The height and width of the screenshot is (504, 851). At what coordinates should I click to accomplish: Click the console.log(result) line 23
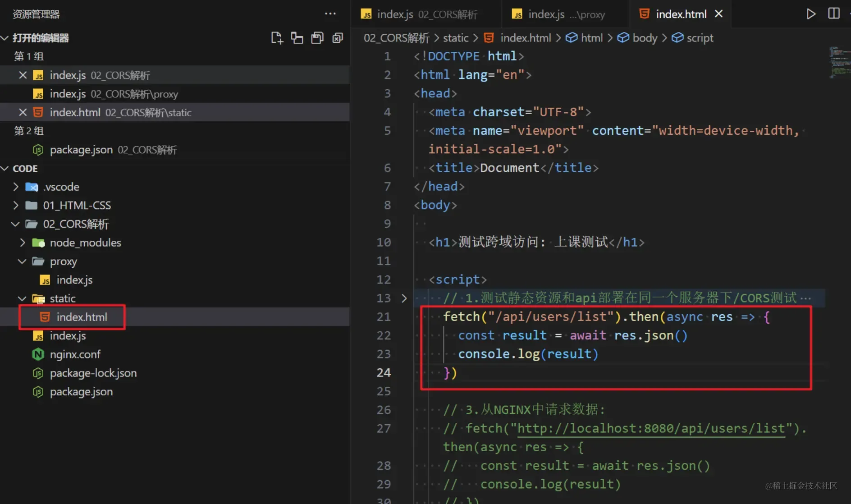point(528,354)
